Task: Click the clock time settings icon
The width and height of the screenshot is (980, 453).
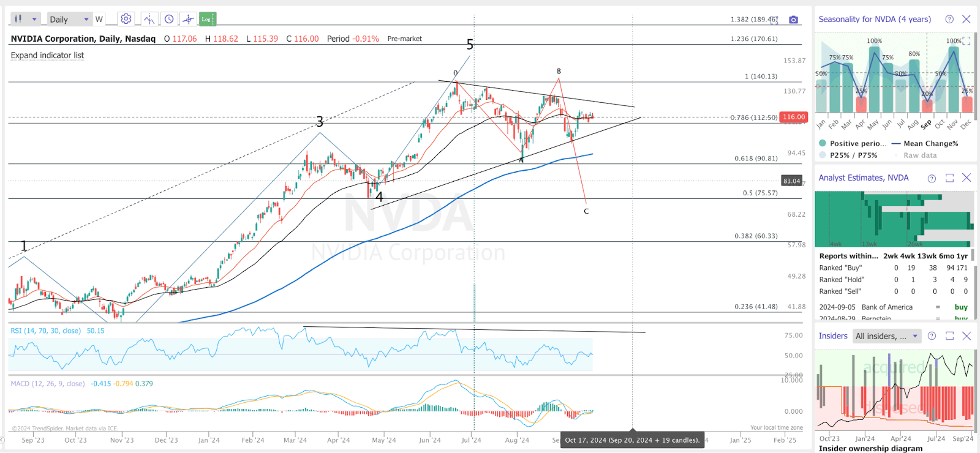Action: [169, 19]
